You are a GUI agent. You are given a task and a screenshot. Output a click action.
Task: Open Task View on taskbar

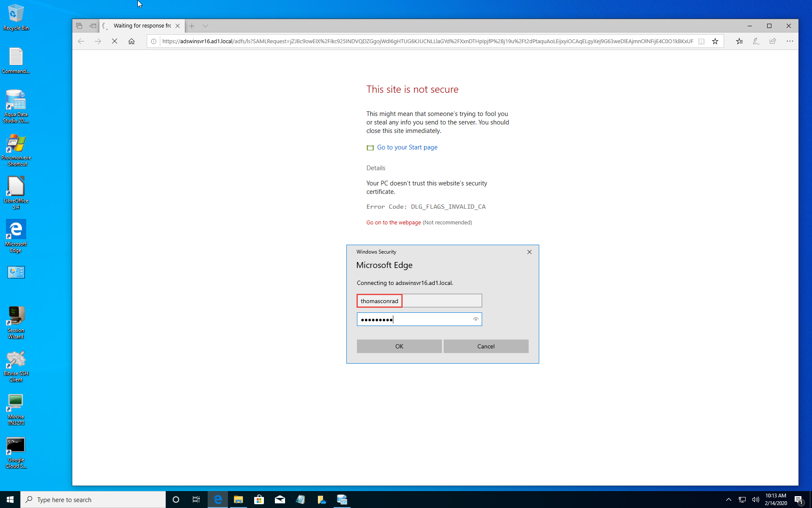196,500
